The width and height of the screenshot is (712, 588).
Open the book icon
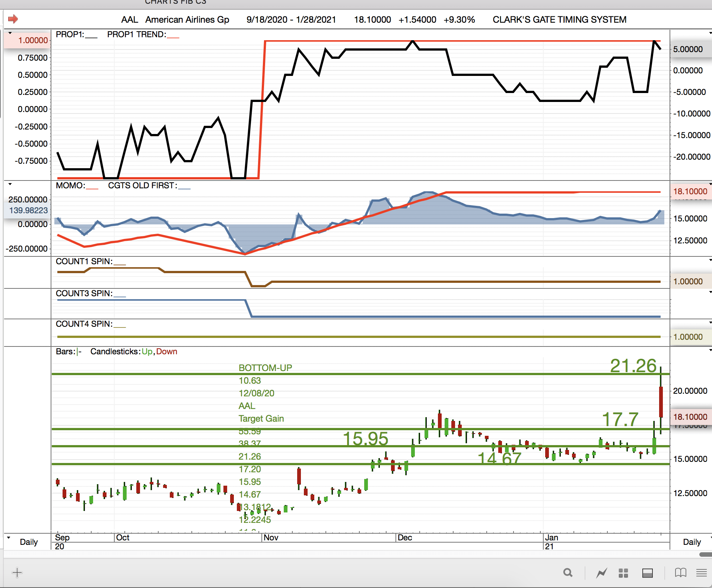(x=681, y=573)
